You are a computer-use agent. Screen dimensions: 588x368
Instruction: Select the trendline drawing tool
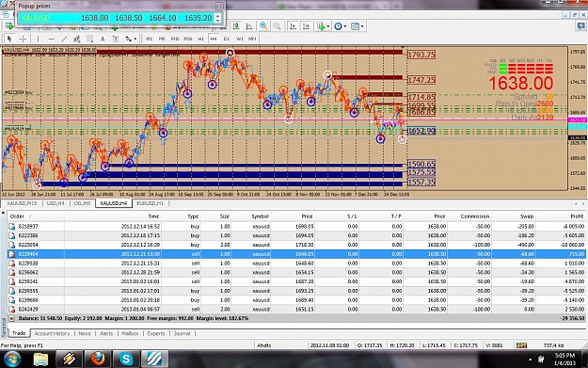coord(64,39)
